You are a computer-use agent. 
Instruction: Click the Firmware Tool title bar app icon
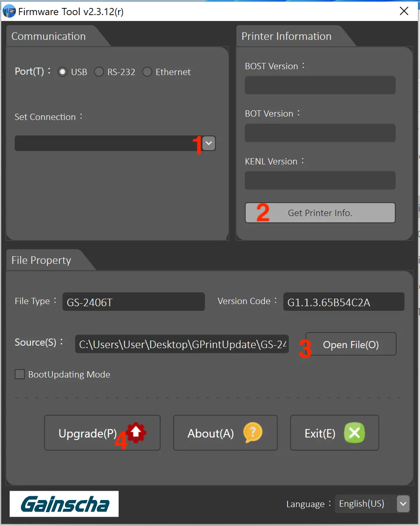pyautogui.click(x=9, y=11)
